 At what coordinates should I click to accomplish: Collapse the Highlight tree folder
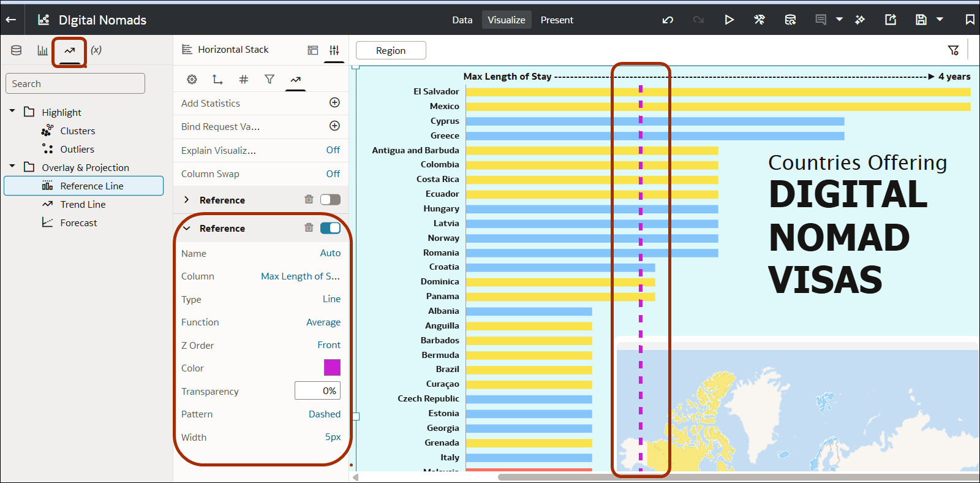point(12,112)
